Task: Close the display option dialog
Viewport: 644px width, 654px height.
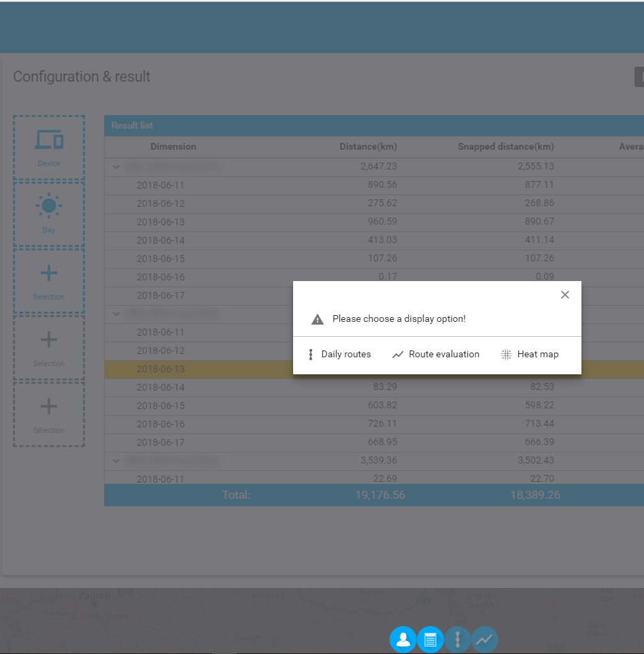Action: pyautogui.click(x=564, y=295)
